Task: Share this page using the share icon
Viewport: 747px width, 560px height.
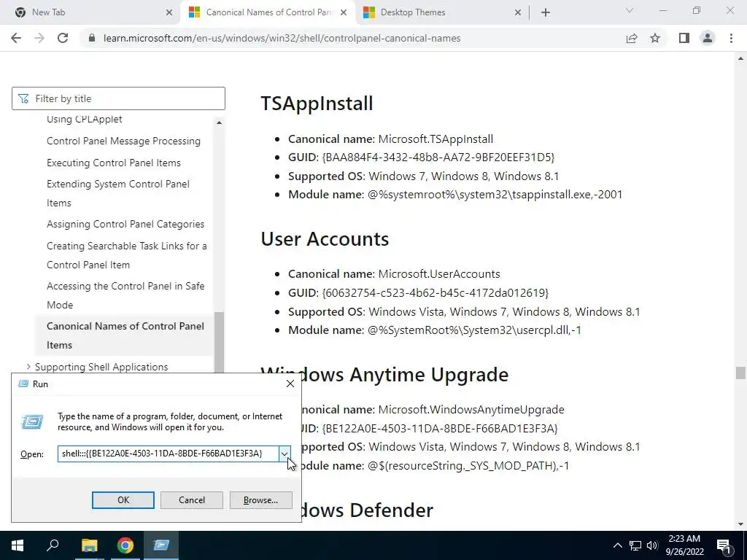Action: 631,38
